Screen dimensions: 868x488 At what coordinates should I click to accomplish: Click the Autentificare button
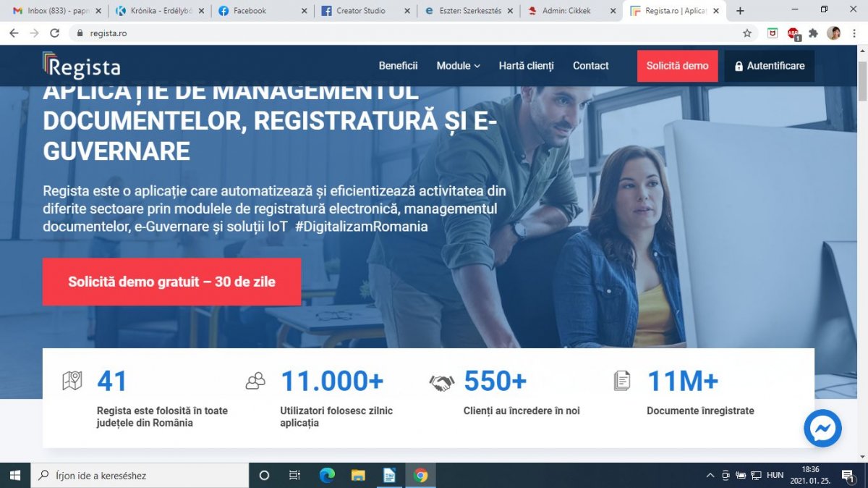(769, 66)
